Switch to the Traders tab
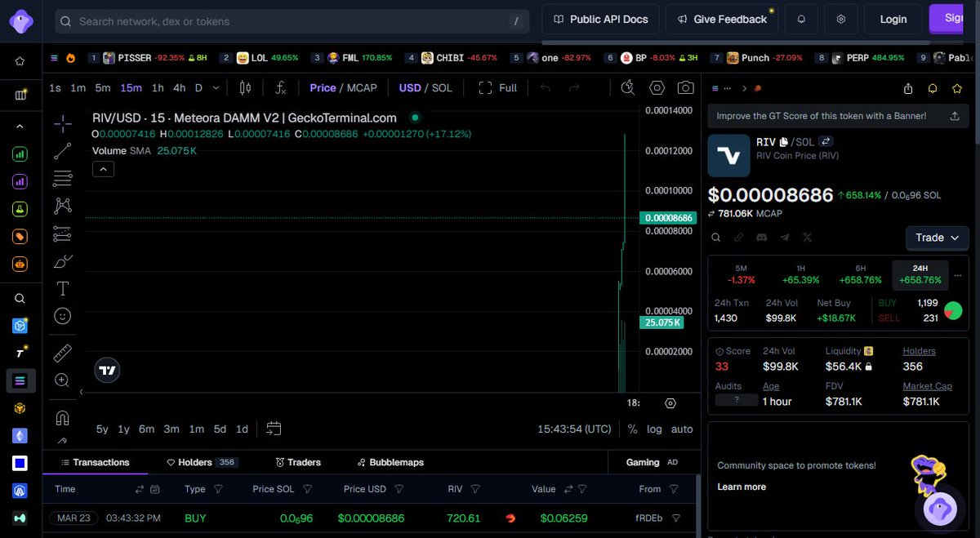Screen dimensions: 980x538 coord(298,462)
